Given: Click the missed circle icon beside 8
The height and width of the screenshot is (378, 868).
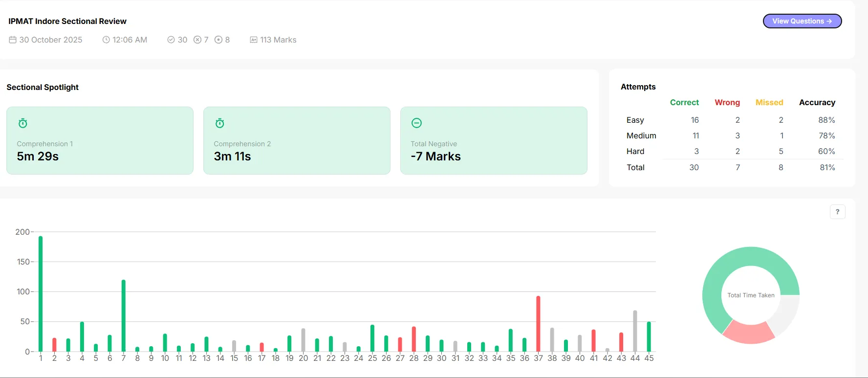Looking at the screenshot, I should point(218,40).
